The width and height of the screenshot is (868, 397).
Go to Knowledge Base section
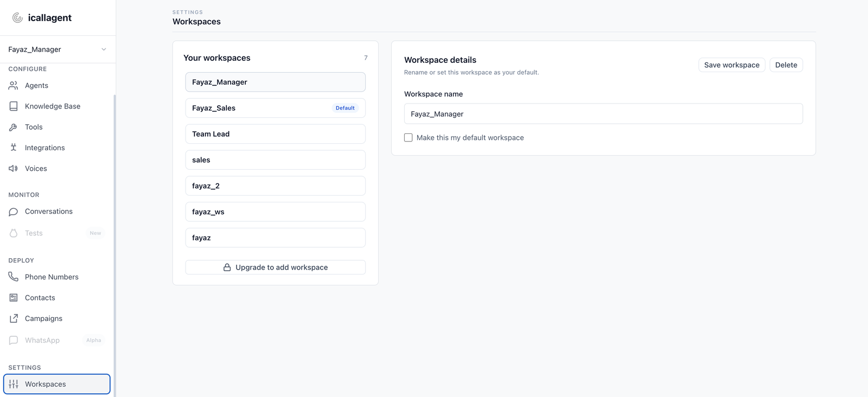pyautogui.click(x=53, y=106)
